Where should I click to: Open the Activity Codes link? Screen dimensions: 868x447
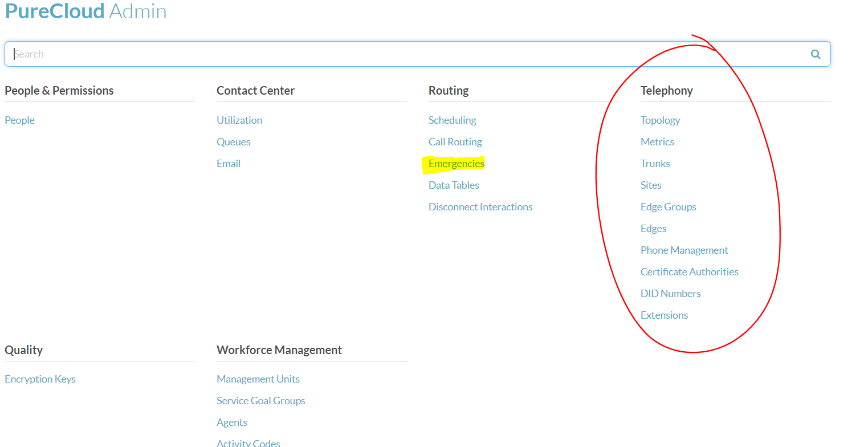click(x=248, y=443)
